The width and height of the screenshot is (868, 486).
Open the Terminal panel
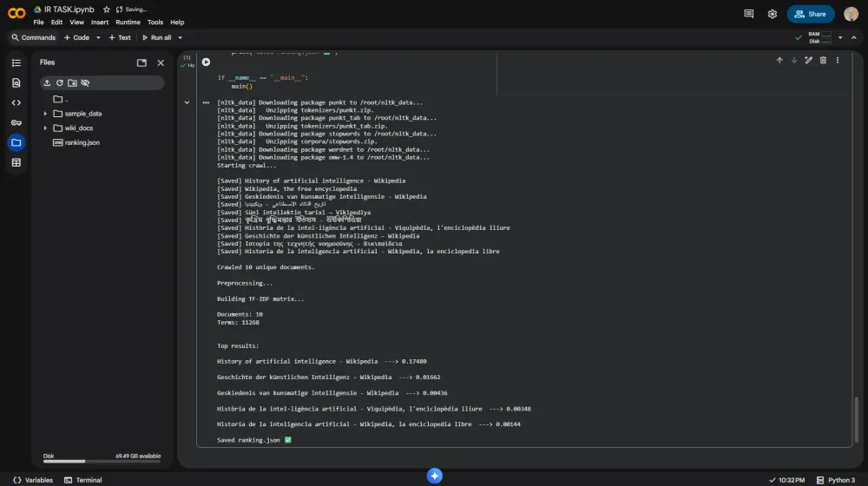click(83, 480)
